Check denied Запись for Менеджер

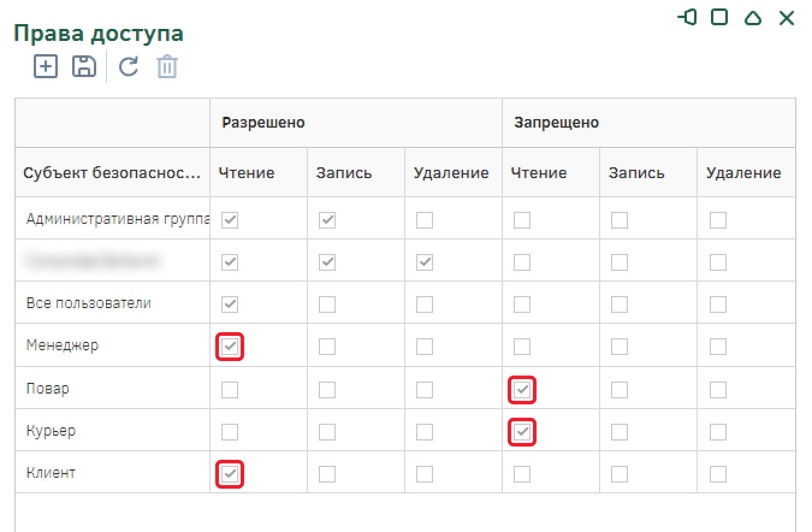point(620,347)
